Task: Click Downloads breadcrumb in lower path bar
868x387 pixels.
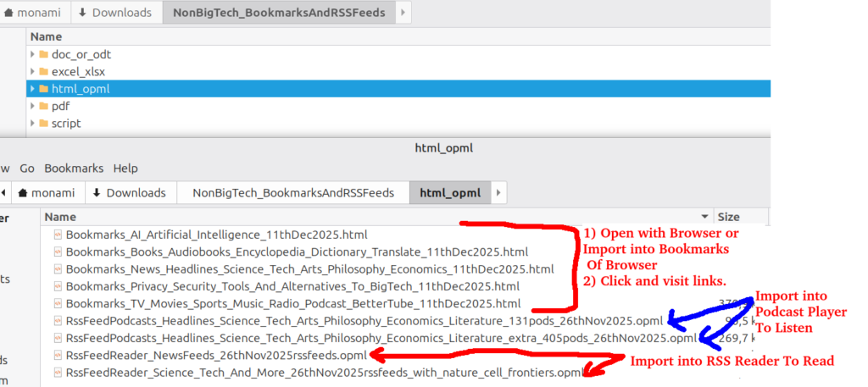Action: 131,193
